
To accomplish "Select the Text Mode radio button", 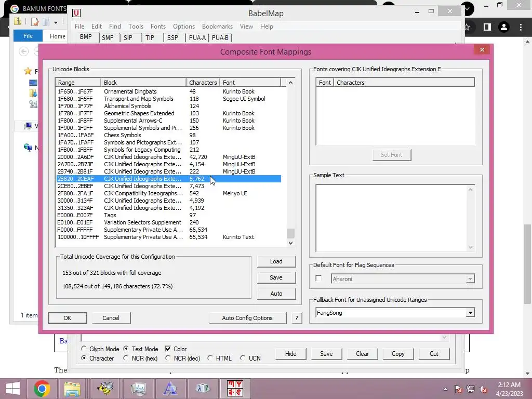I will pos(126,349).
